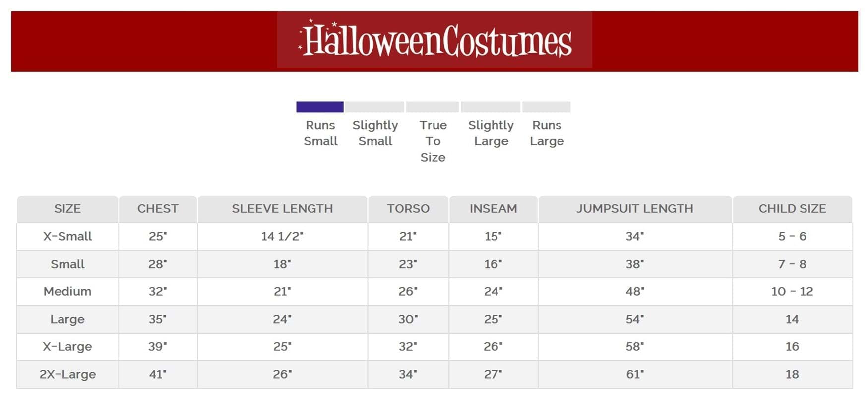Click the Large row chest value 35"
This screenshot has width=868, height=405.
158,319
